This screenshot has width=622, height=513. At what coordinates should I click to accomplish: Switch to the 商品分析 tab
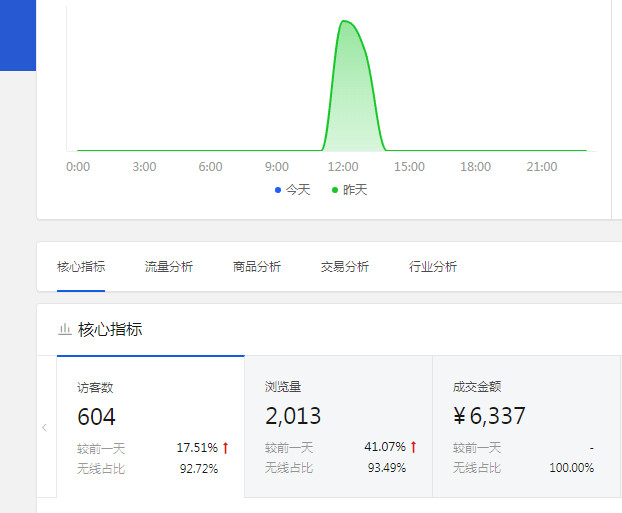(257, 267)
